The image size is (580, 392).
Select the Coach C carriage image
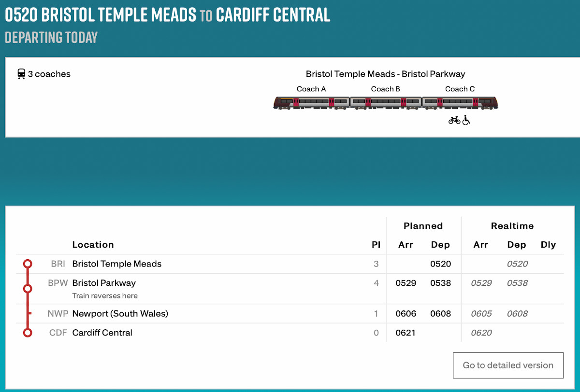[460, 102]
